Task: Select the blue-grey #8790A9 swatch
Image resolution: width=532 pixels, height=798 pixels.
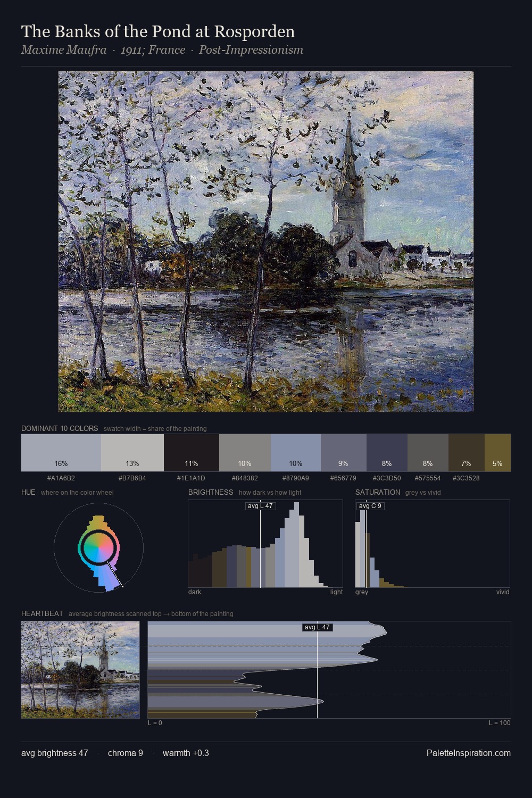Action: pyautogui.click(x=296, y=453)
